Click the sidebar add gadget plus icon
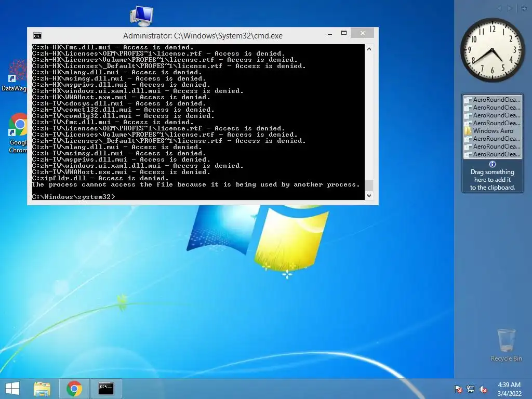The height and width of the screenshot is (399, 532). (524, 8)
